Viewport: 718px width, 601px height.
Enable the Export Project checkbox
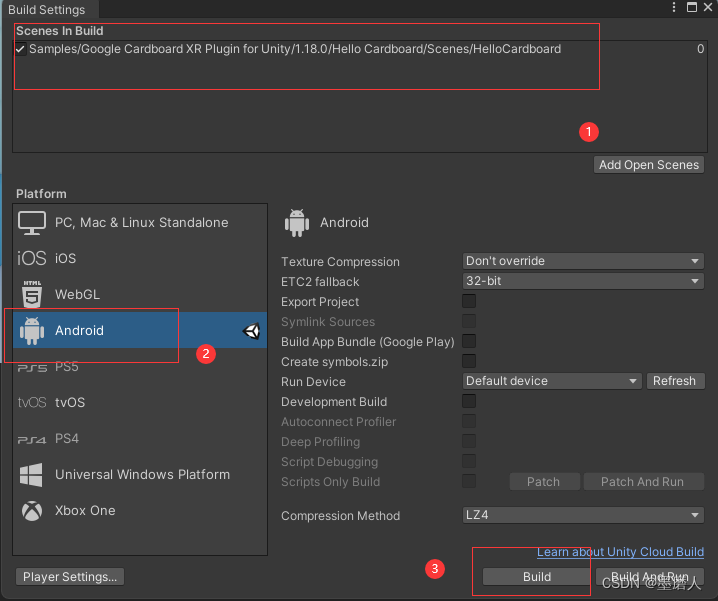coord(469,301)
